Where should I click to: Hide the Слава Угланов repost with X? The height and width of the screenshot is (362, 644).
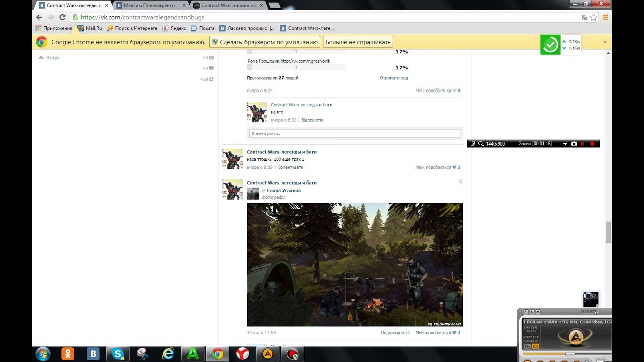tap(460, 181)
